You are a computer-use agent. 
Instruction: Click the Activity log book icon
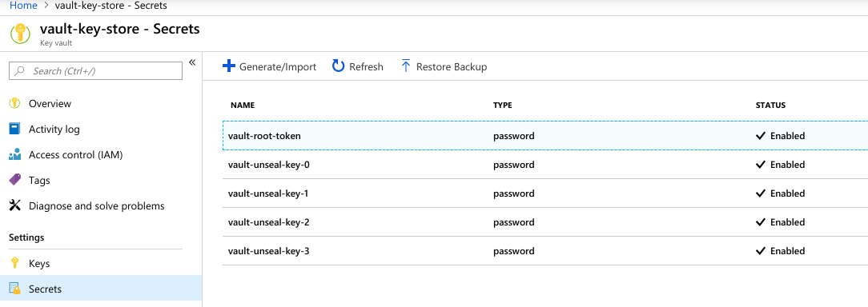click(15, 129)
